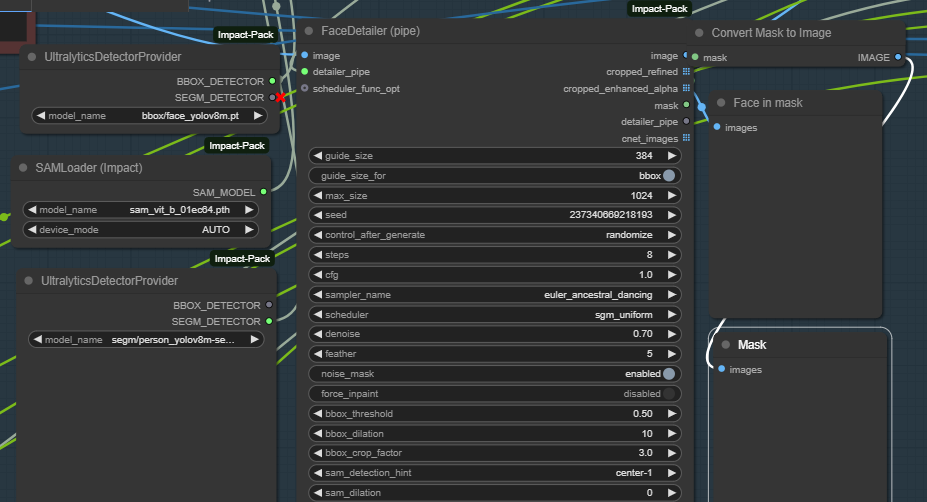Toggle noise_mask enabled switch
Viewport: 927px width, 502px height.
click(x=669, y=374)
